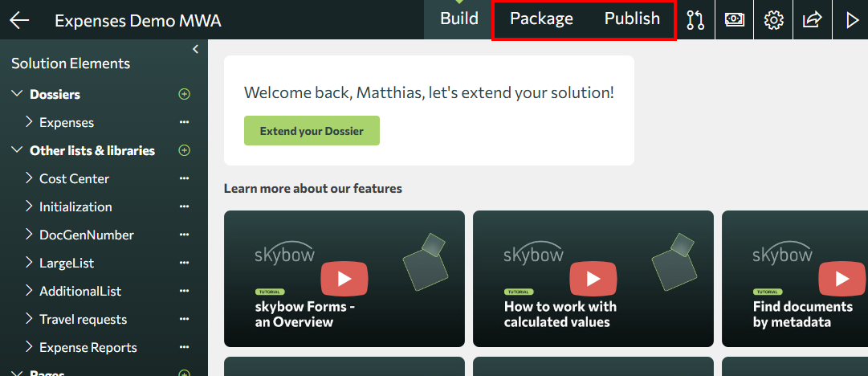Open the version control branch icon
The height and width of the screenshot is (376, 868).
click(x=695, y=20)
